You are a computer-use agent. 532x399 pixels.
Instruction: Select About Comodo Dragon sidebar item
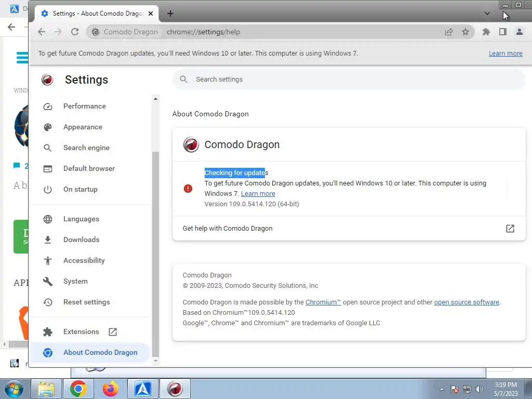pyautogui.click(x=90, y=353)
